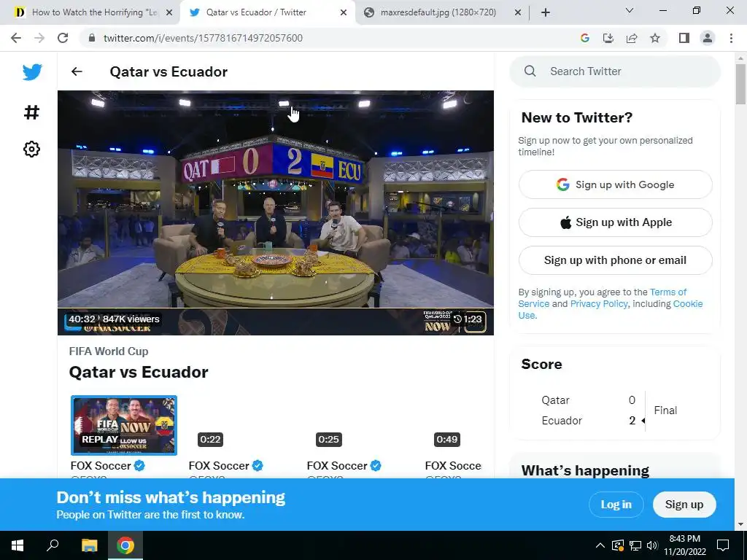Open the Privacy Policy link

599,304
